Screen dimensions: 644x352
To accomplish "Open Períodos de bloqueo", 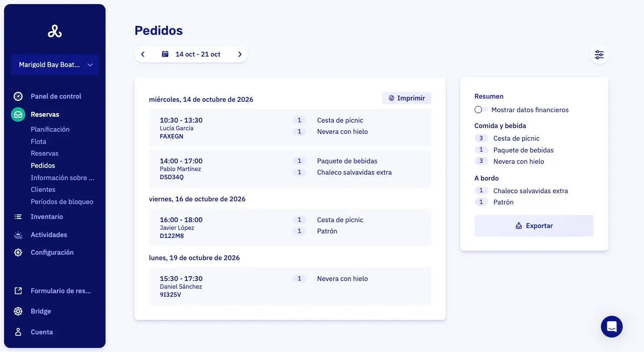I will click(x=62, y=202).
